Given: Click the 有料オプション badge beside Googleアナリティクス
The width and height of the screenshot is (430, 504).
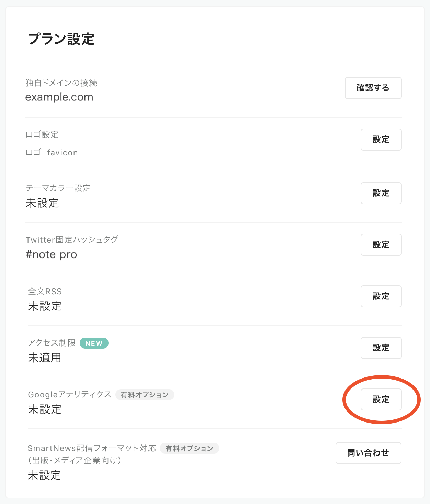Looking at the screenshot, I should click(x=145, y=395).
